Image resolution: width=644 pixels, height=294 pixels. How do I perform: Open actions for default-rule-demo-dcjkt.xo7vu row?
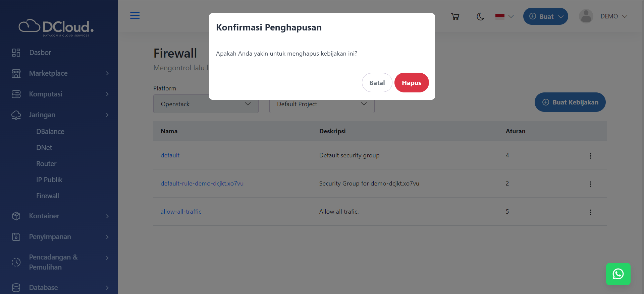tap(590, 184)
